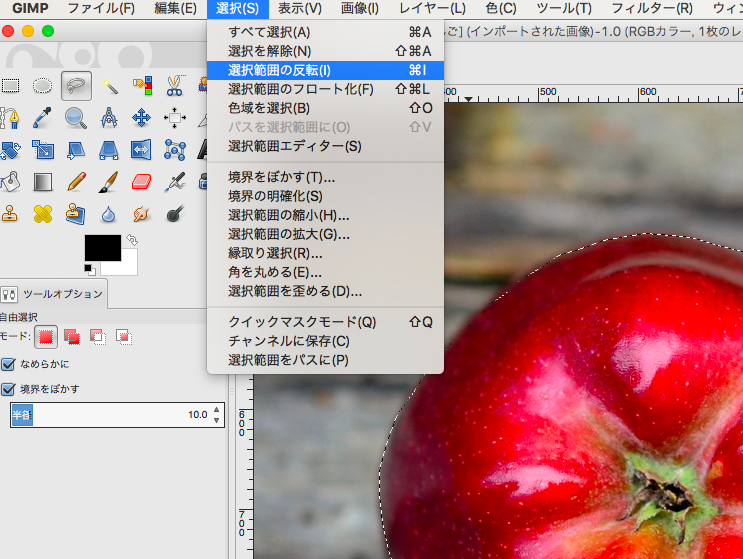Click the black foreground color swatch

[102, 248]
